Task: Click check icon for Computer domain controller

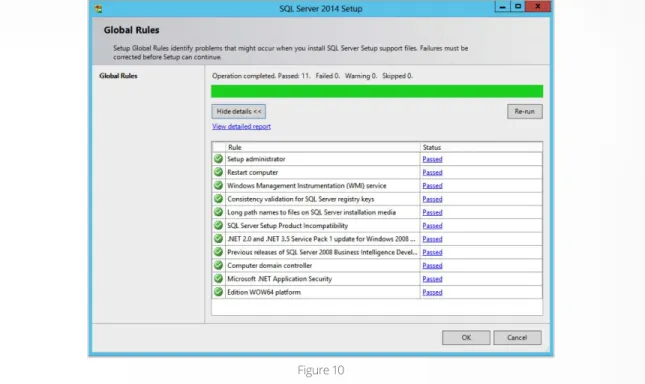Action: 218,265
